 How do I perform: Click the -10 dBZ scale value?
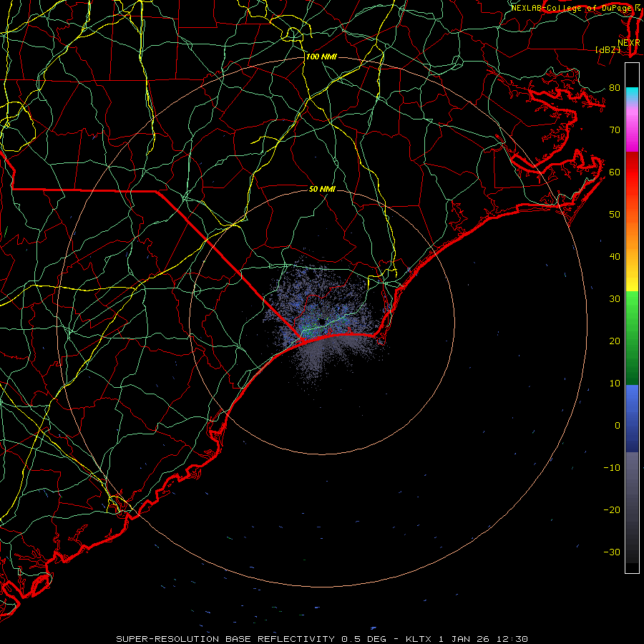click(x=612, y=468)
